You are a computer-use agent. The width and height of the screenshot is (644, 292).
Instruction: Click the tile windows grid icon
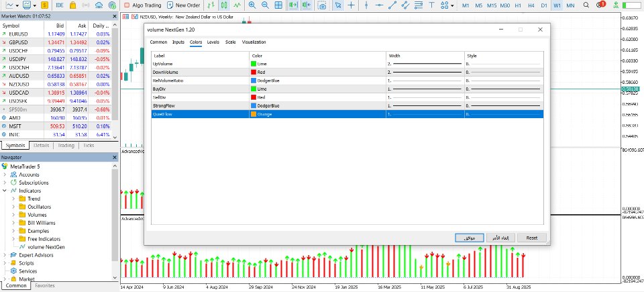(278, 5)
